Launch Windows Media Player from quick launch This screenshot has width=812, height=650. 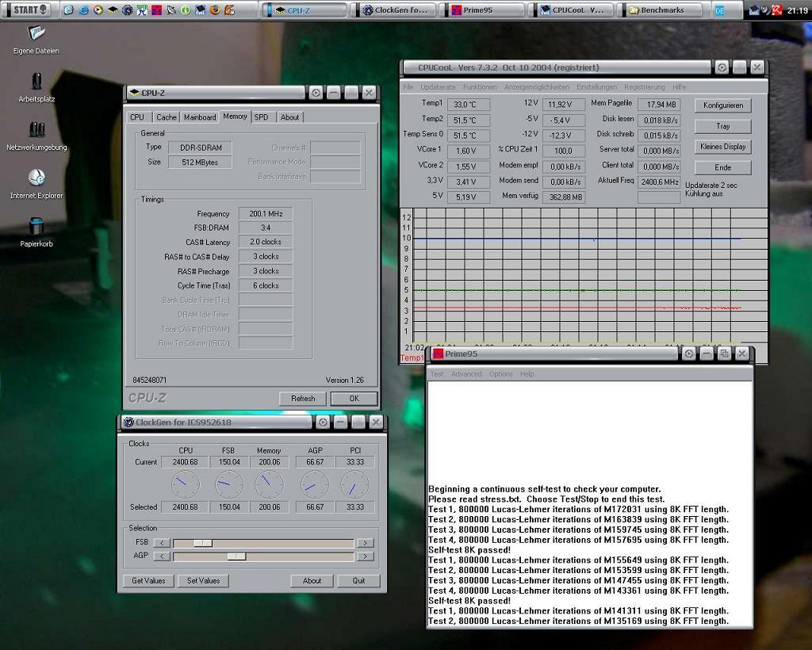point(98,10)
